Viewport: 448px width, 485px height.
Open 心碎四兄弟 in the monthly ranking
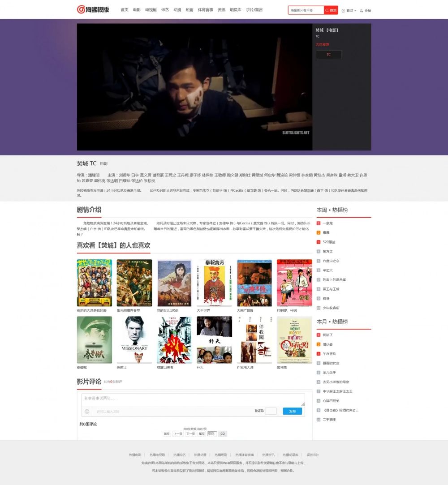(x=331, y=401)
